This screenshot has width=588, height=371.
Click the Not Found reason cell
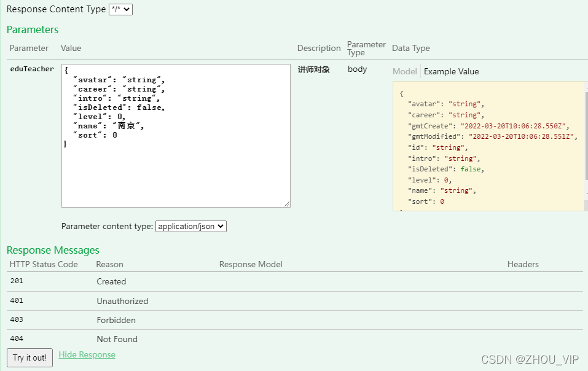[117, 339]
